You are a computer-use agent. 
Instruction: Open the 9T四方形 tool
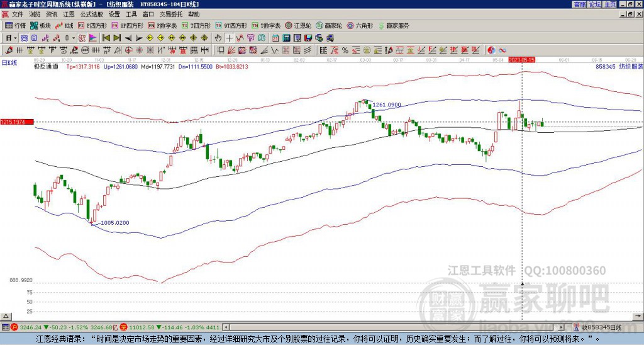[231, 25]
